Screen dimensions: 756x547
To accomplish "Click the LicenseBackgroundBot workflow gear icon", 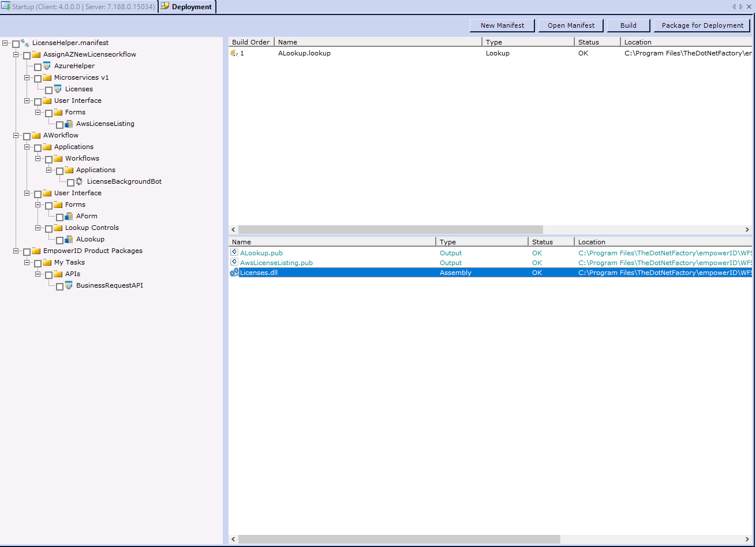I will (x=79, y=181).
